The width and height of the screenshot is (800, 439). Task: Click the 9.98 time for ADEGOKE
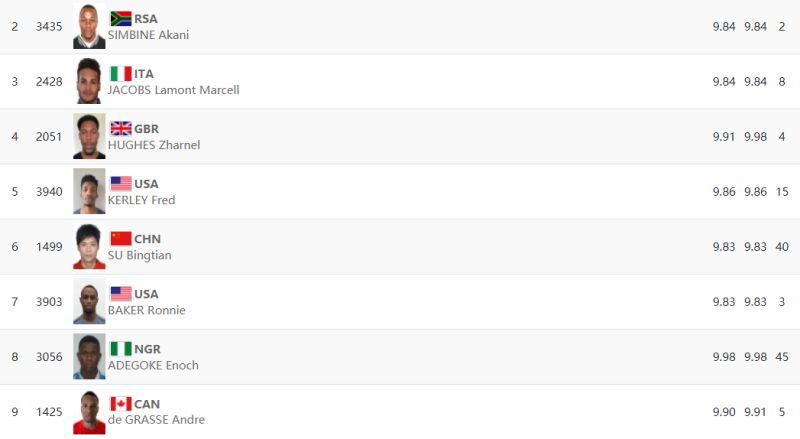(x=723, y=356)
